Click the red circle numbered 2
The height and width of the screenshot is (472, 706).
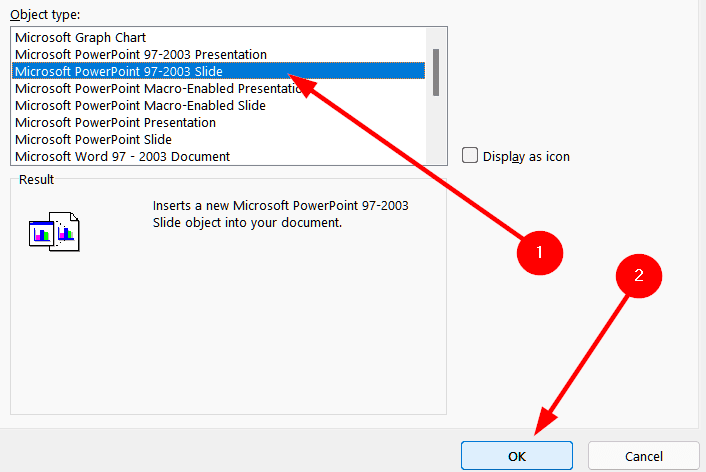click(x=638, y=276)
